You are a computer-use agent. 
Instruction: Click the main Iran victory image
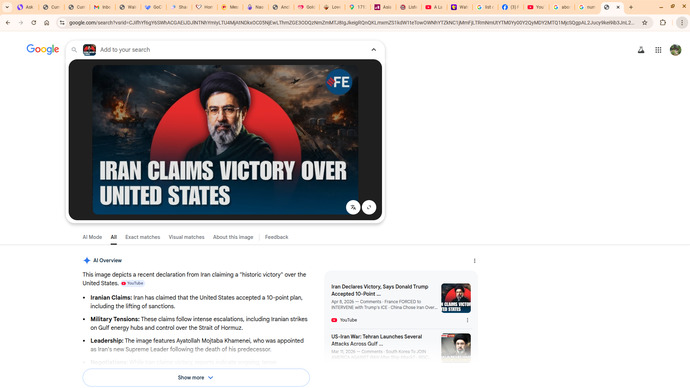click(x=225, y=139)
